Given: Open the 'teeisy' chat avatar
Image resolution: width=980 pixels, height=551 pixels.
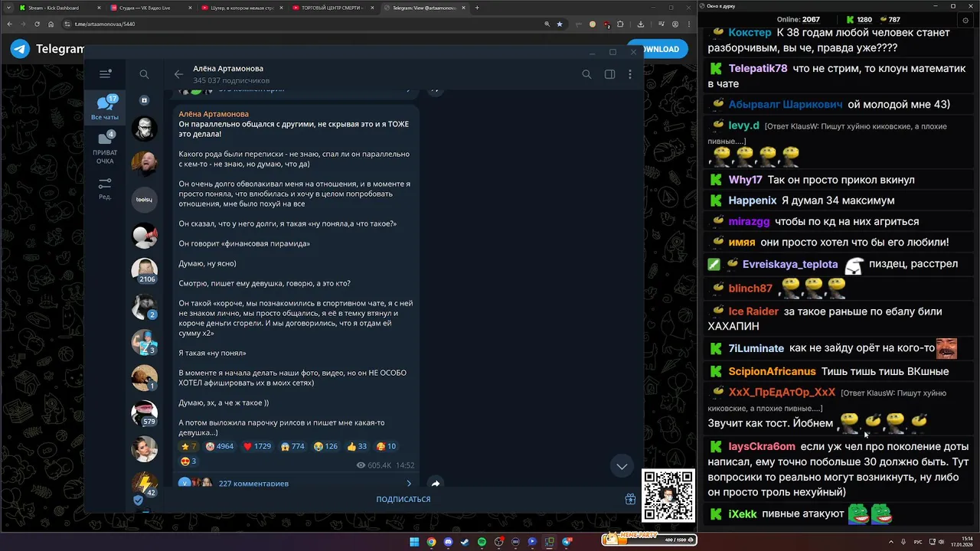Looking at the screenshot, I should 144,199.
